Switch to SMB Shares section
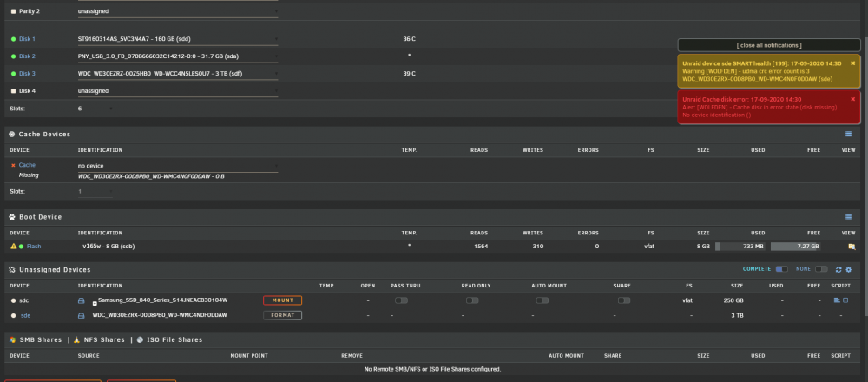Image resolution: width=868 pixels, height=382 pixels. click(x=41, y=340)
